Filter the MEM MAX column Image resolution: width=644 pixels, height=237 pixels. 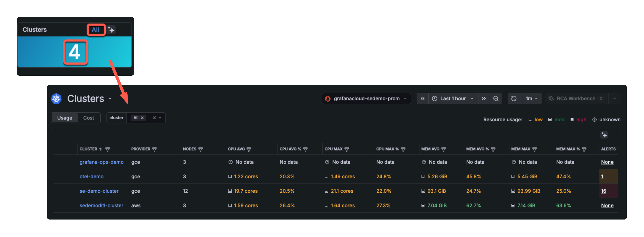(535, 149)
